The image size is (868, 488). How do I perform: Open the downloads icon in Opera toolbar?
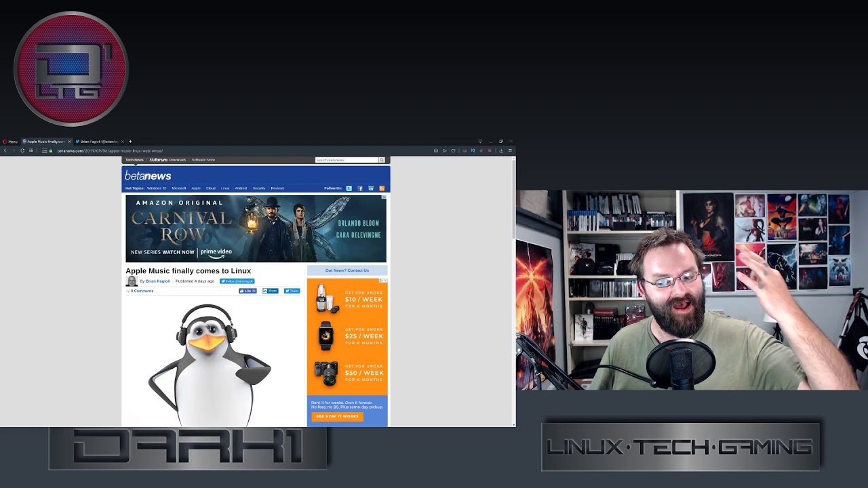coord(501,150)
